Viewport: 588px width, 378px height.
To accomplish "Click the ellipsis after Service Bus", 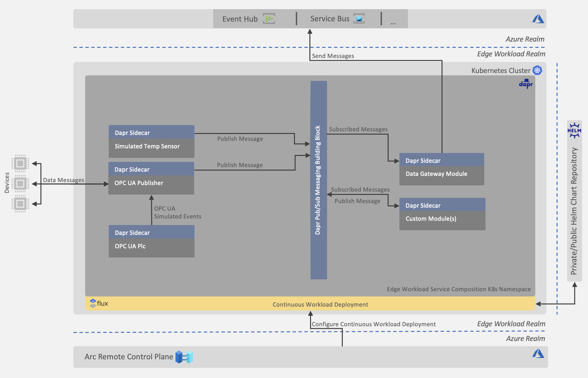I will 393,23.
